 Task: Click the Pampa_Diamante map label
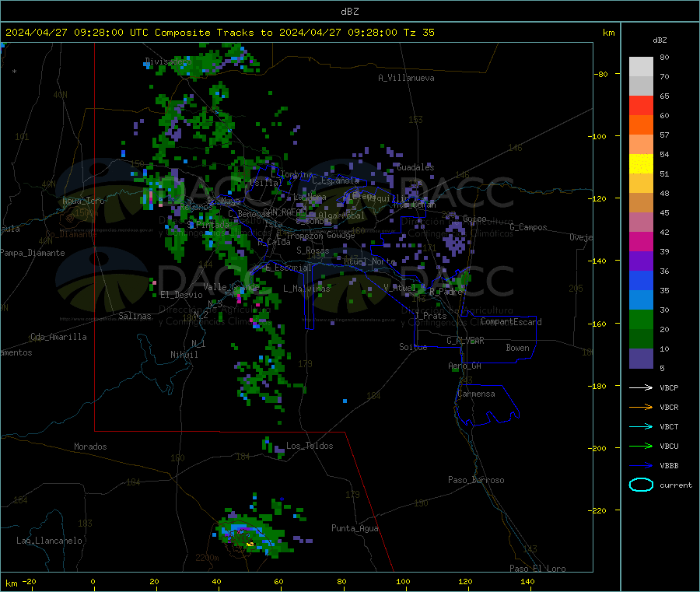tap(33, 253)
